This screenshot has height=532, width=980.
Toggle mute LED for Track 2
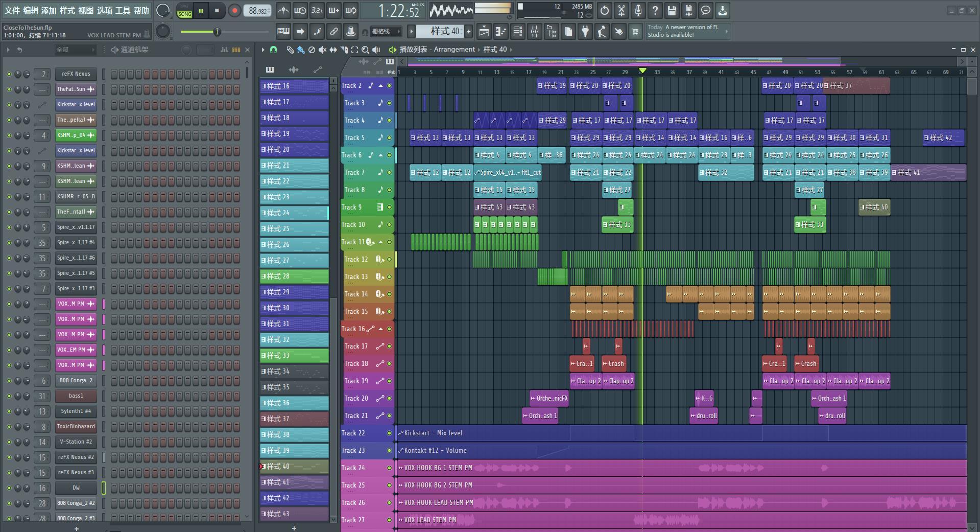click(389, 85)
